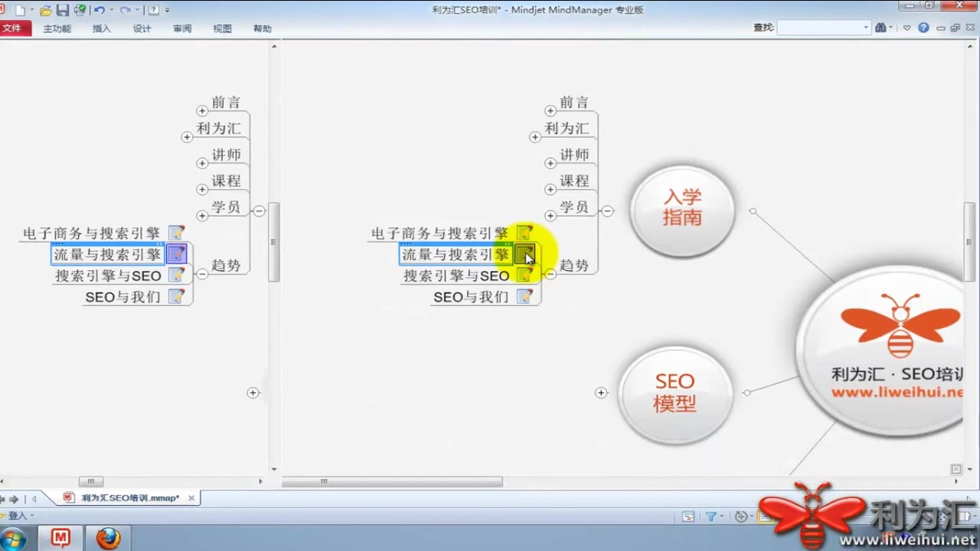Collapse the 趋势 topic in the left pane

[x=202, y=273]
